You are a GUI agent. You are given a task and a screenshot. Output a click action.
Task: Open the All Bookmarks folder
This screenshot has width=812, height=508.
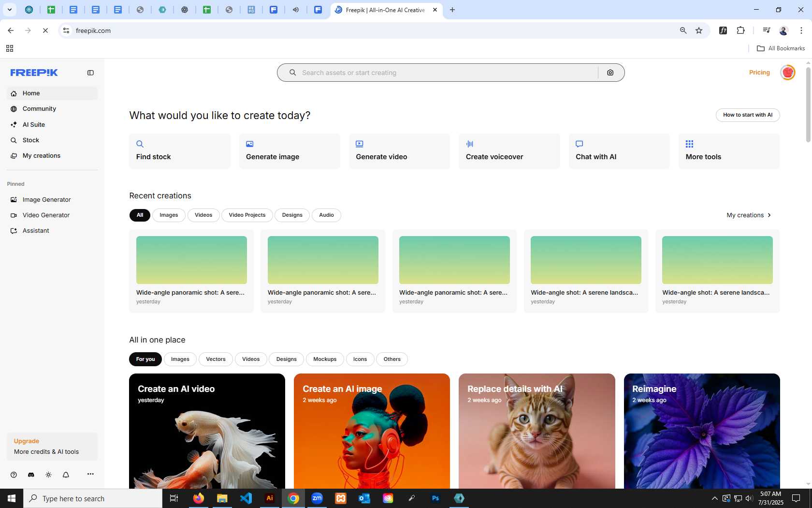point(781,48)
